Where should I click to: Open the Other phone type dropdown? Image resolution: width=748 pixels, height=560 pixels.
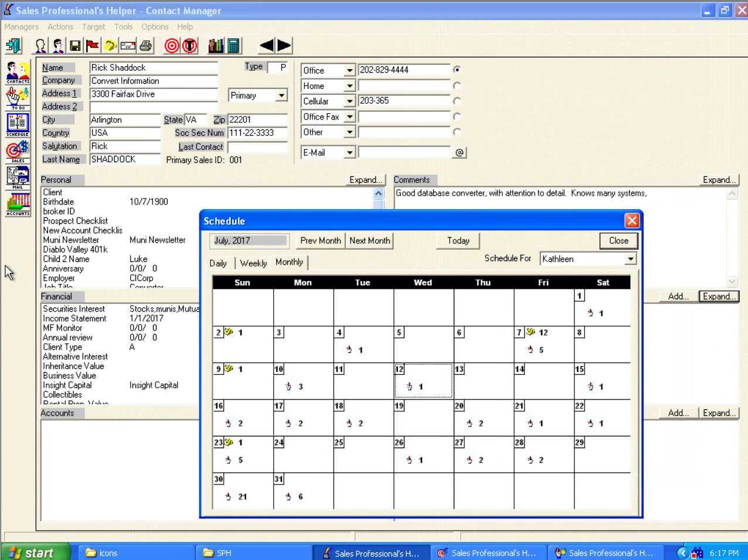click(349, 132)
